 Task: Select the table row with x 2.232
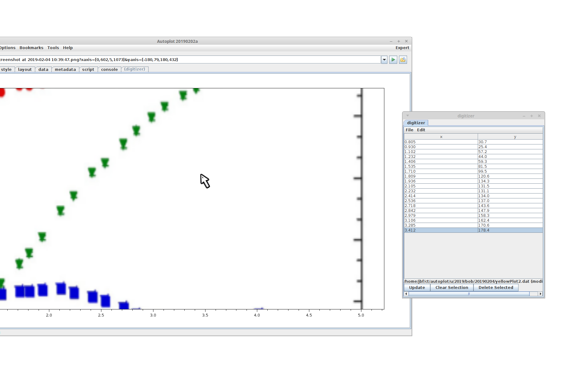[473, 191]
